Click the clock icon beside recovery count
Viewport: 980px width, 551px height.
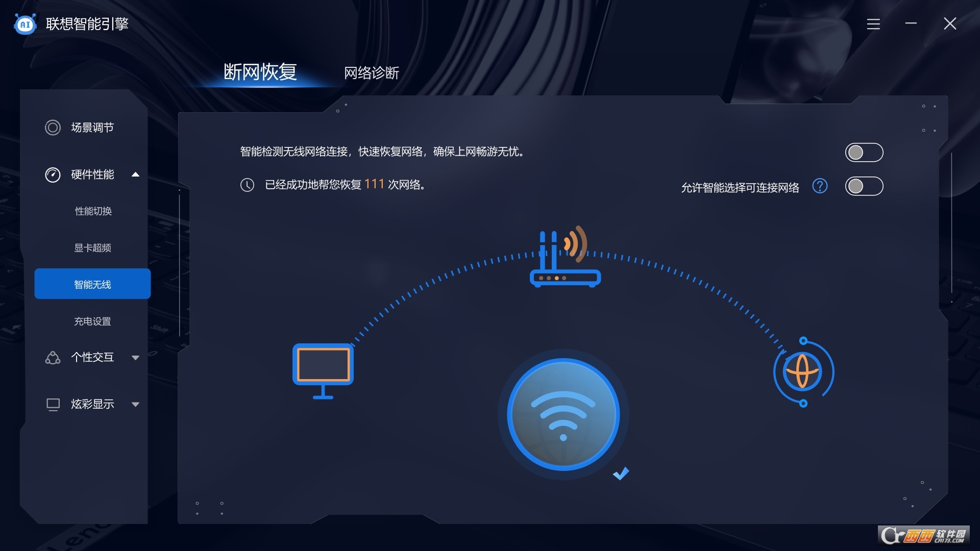pos(247,185)
